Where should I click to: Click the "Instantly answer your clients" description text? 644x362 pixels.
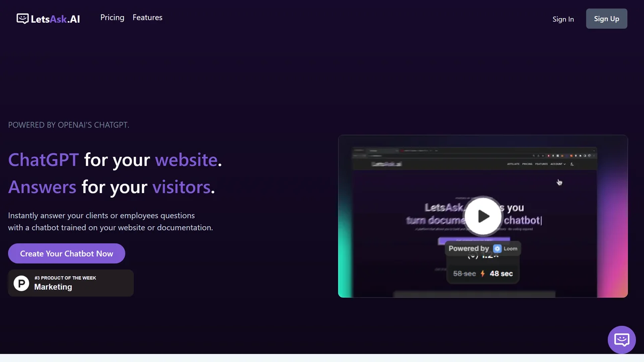pyautogui.click(x=110, y=221)
